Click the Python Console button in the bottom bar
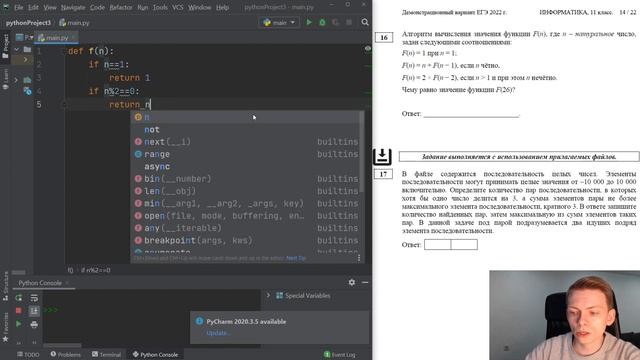 155,355
